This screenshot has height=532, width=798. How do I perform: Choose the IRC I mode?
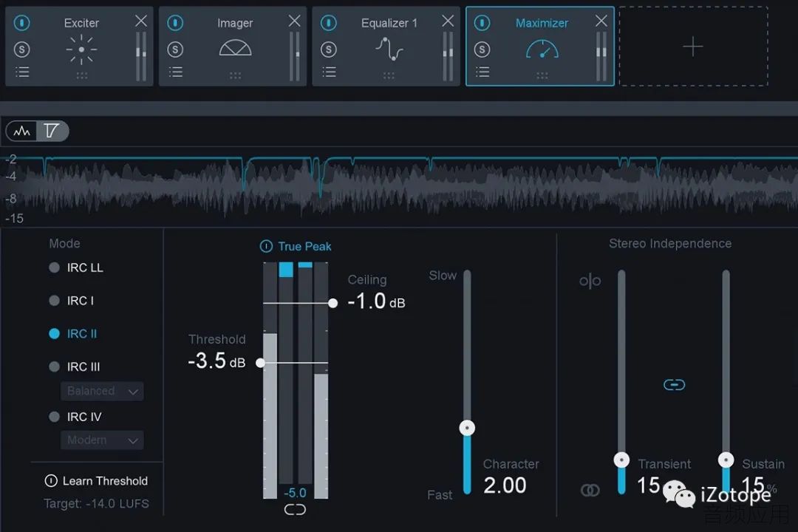tap(55, 301)
